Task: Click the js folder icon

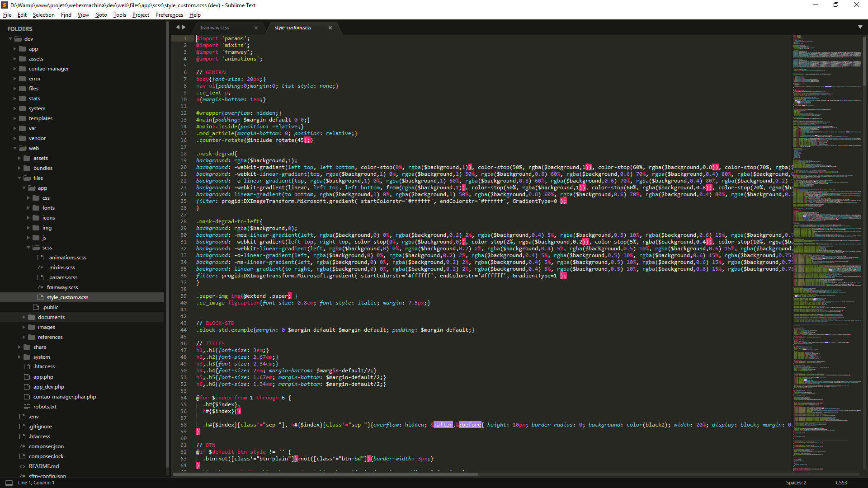Action: (36, 238)
